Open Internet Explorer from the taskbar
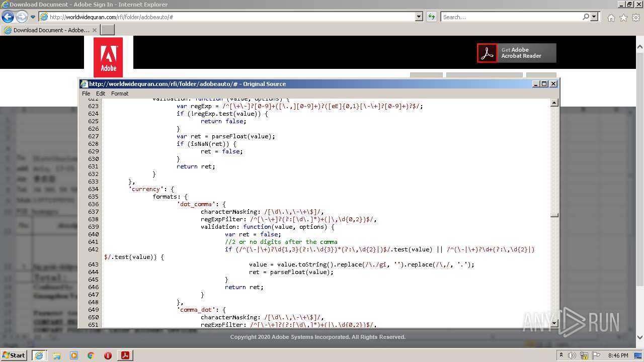This screenshot has width=644, height=362. [x=40, y=355]
